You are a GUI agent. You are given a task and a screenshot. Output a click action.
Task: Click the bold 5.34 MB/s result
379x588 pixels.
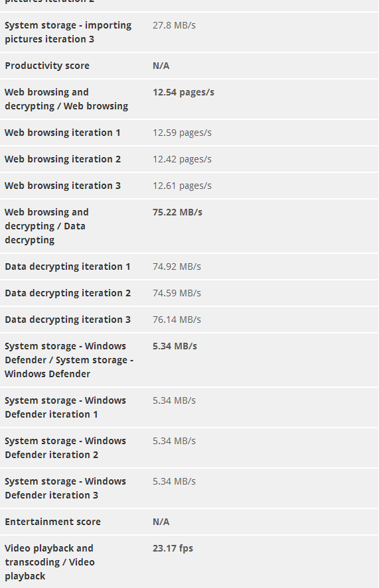point(175,346)
